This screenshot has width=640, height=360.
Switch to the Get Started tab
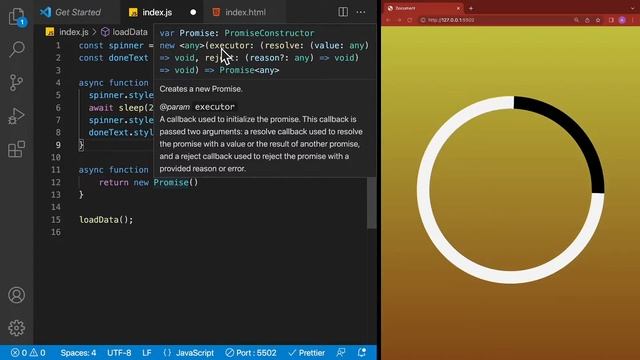78,12
